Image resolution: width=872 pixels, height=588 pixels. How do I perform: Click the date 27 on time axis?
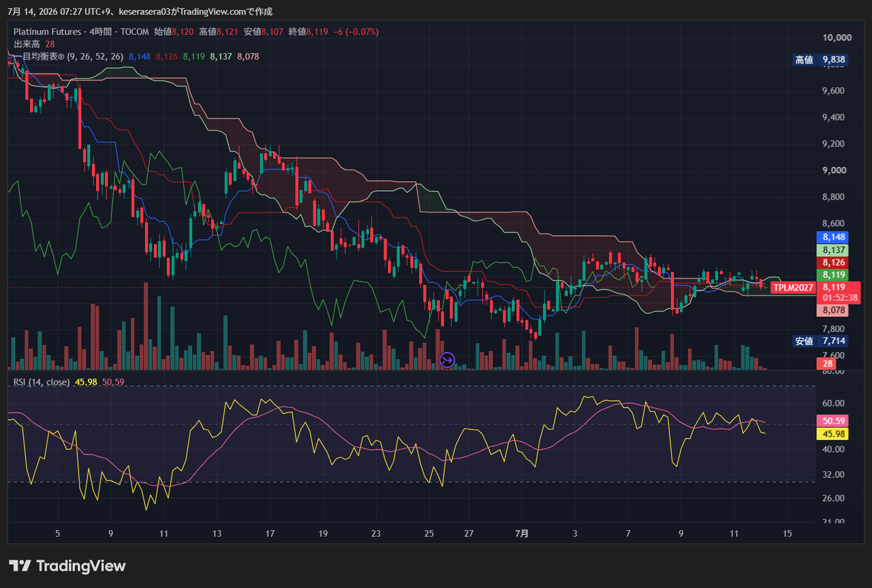[x=468, y=533]
